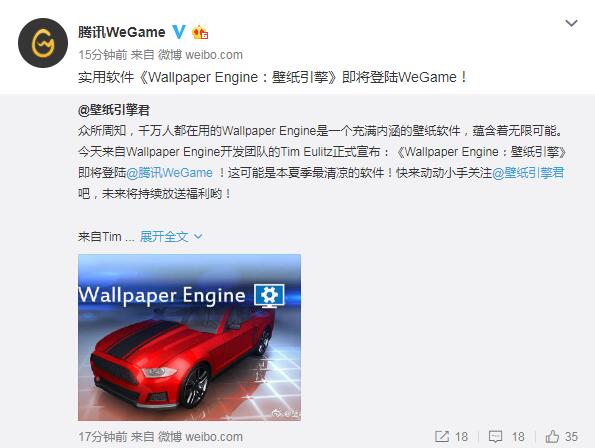
Task: Click the orange membership crown badge
Action: [200, 32]
